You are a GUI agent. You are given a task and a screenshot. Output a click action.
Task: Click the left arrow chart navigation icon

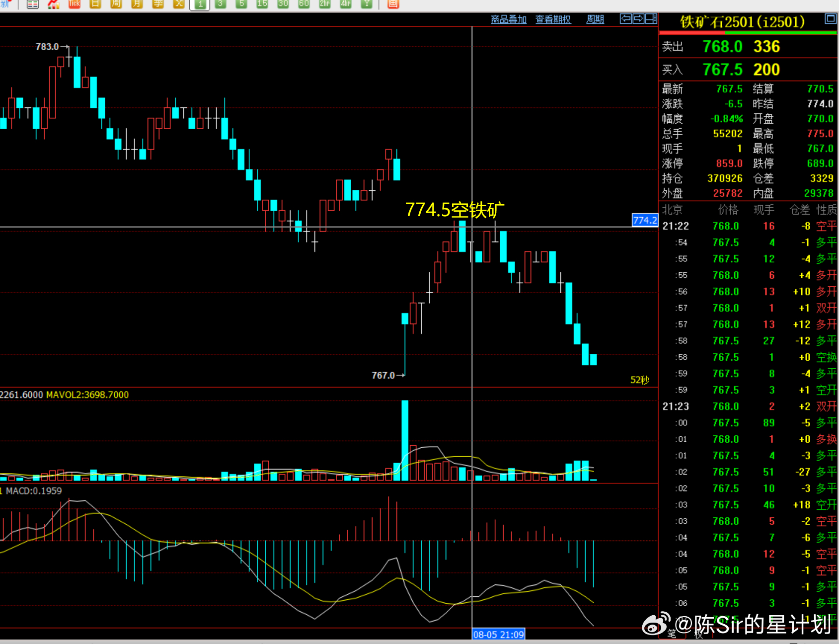click(626, 19)
